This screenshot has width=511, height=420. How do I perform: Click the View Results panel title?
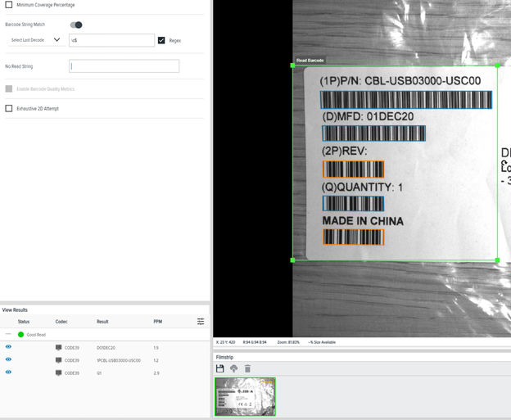[15, 309]
